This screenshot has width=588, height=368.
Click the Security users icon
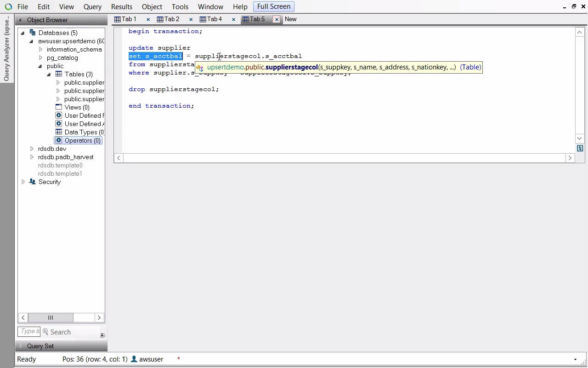tap(32, 182)
